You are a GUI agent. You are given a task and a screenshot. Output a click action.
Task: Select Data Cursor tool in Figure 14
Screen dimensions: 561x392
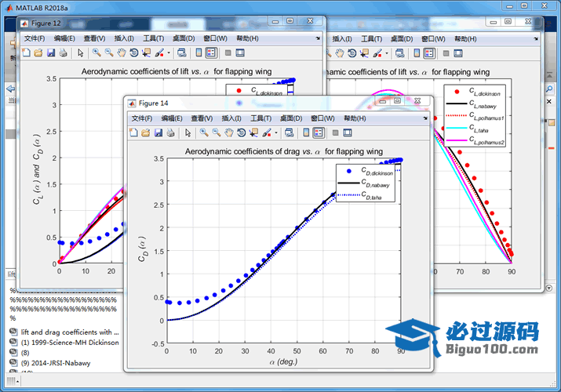click(253, 133)
